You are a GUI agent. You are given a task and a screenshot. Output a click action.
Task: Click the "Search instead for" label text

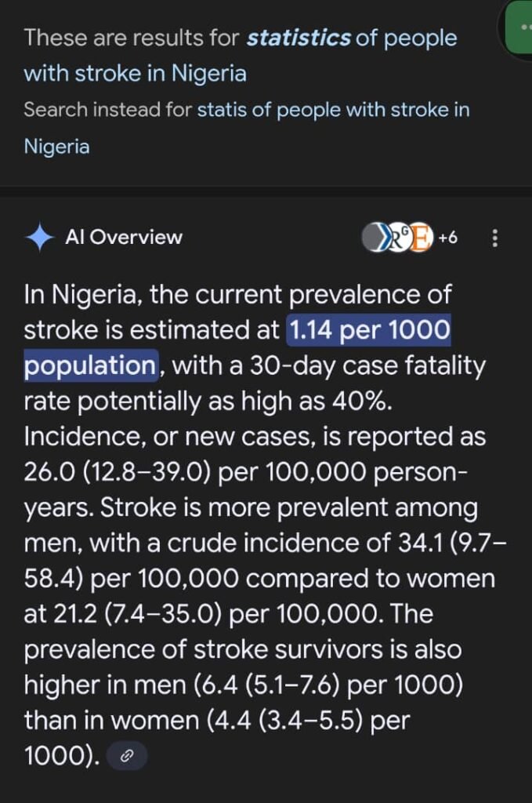[107, 109]
